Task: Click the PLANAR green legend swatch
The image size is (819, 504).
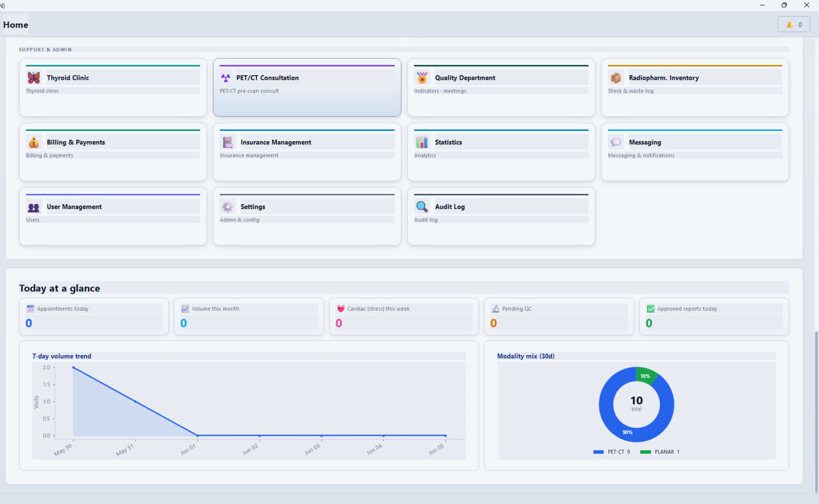Action: pos(645,452)
